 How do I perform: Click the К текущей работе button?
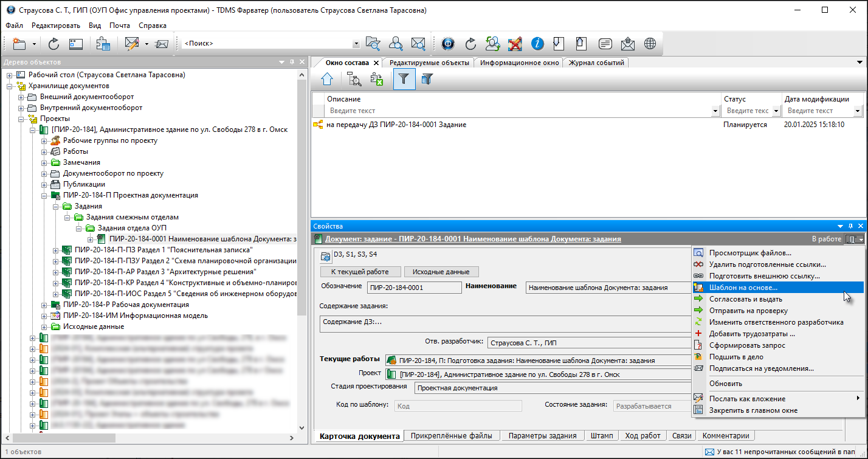(360, 272)
